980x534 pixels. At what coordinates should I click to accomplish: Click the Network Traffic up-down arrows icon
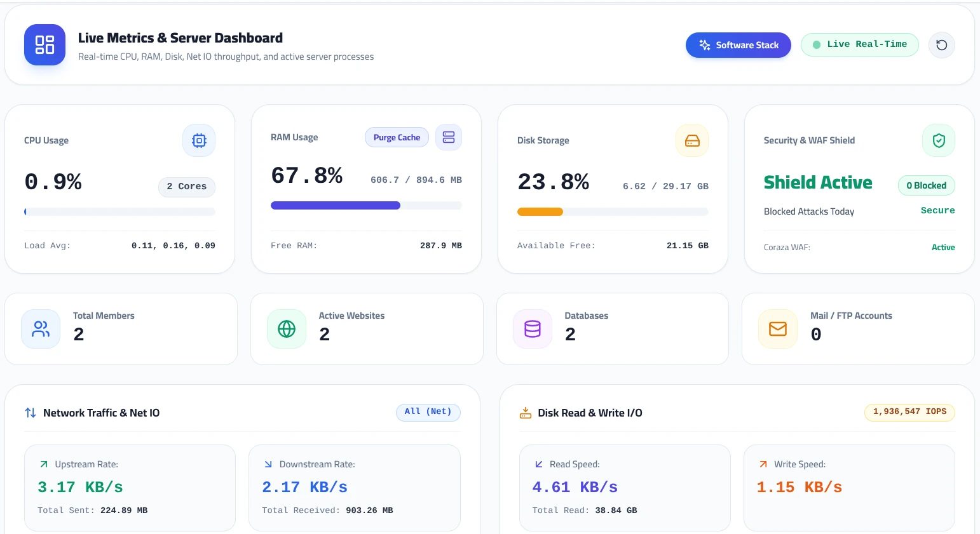[31, 413]
